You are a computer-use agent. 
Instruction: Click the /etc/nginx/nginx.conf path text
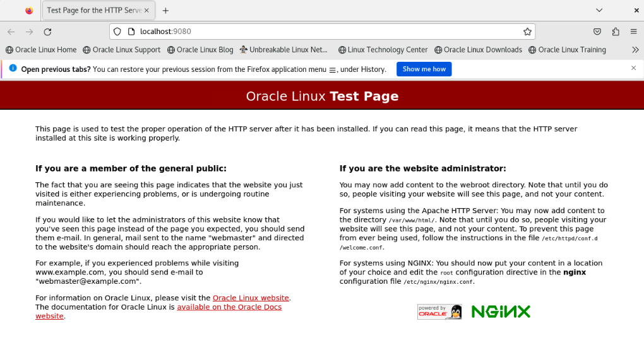(438, 282)
